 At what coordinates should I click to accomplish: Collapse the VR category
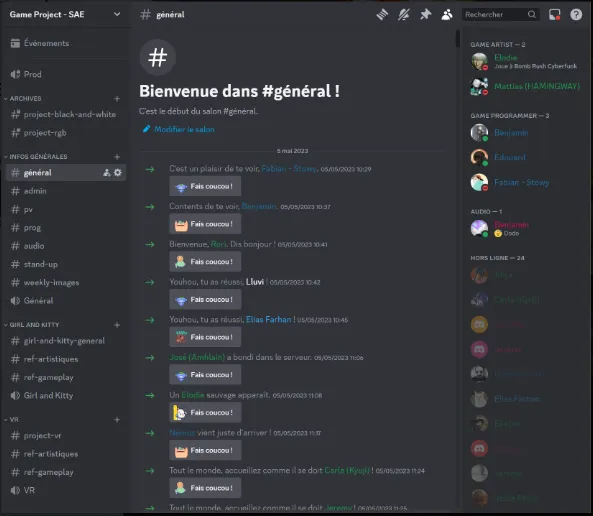[11, 420]
